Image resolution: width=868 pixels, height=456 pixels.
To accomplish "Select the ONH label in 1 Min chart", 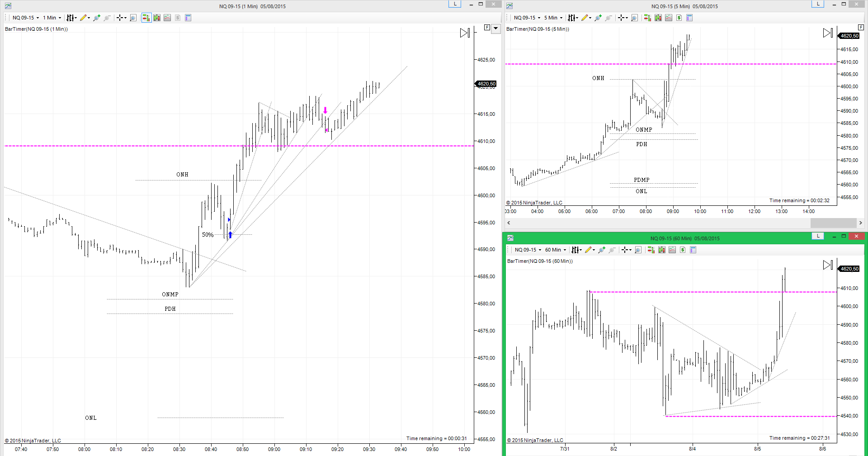I will tap(182, 175).
